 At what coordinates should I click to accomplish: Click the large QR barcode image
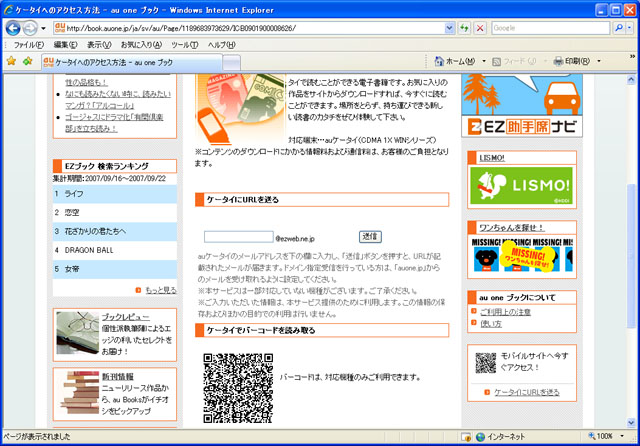[x=238, y=388]
